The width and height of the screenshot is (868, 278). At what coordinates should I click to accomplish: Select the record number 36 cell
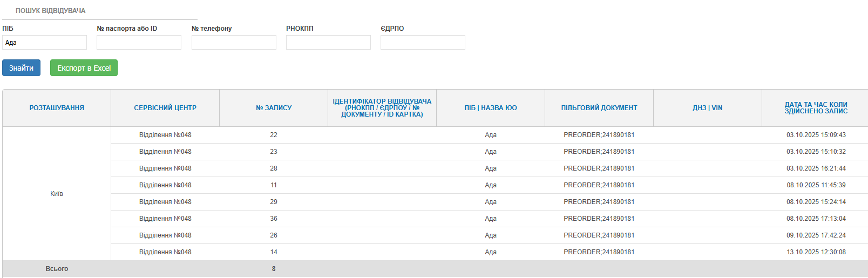pyautogui.click(x=274, y=219)
